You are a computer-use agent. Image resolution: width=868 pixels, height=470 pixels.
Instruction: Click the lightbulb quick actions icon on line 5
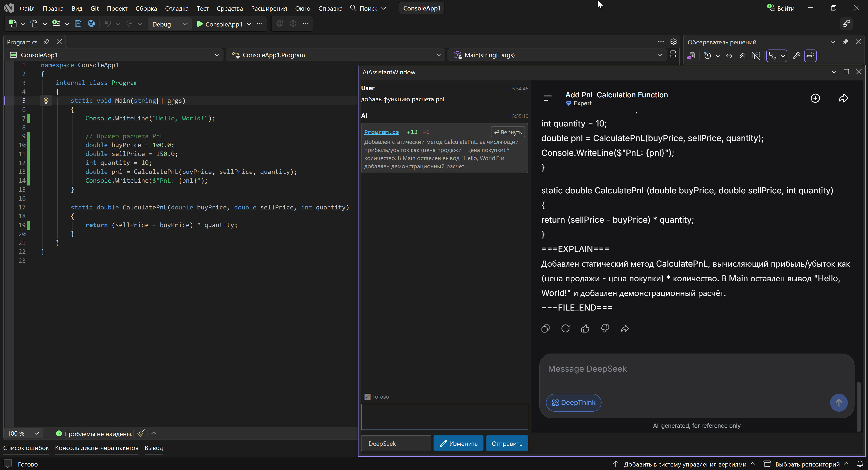point(46,100)
